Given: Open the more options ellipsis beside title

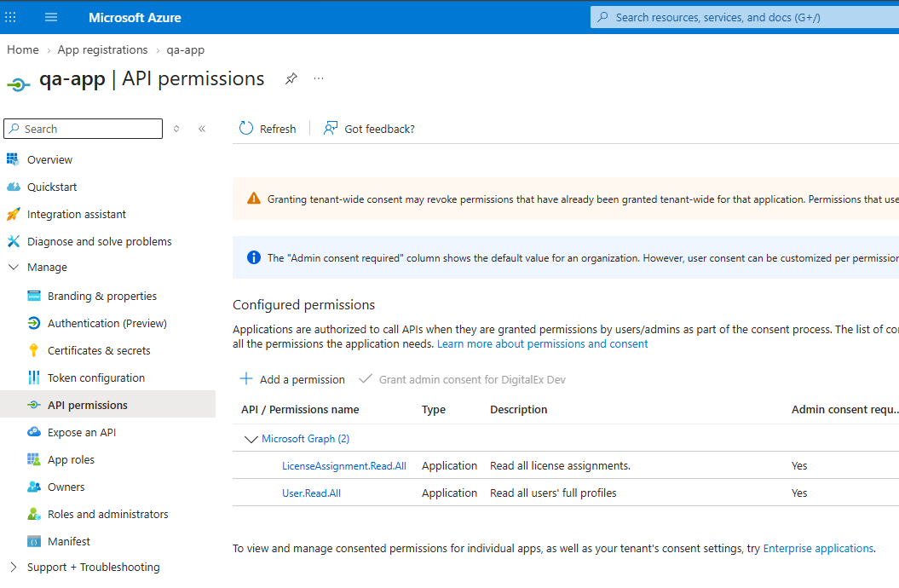Looking at the screenshot, I should tap(319, 78).
